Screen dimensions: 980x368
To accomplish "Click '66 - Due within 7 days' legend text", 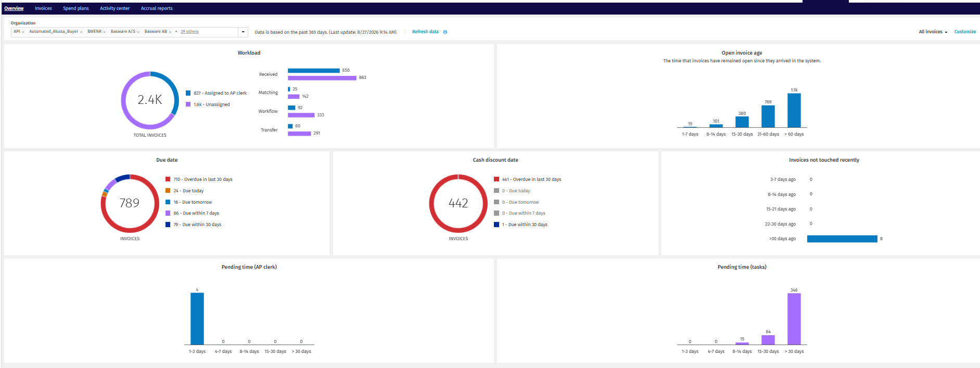I will (x=196, y=213).
